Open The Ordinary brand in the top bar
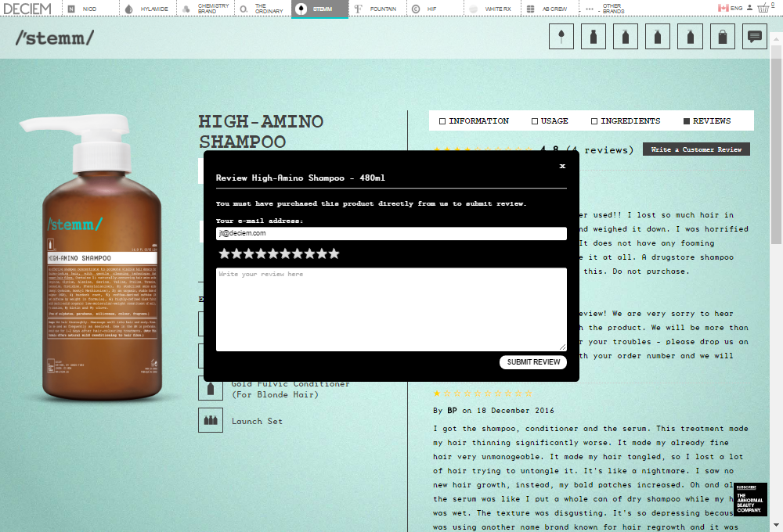The image size is (783, 532). pos(262,9)
